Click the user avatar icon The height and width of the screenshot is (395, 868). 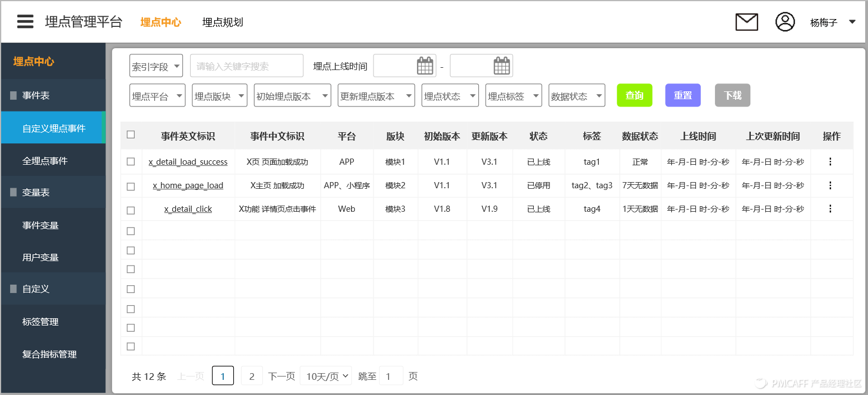(785, 22)
